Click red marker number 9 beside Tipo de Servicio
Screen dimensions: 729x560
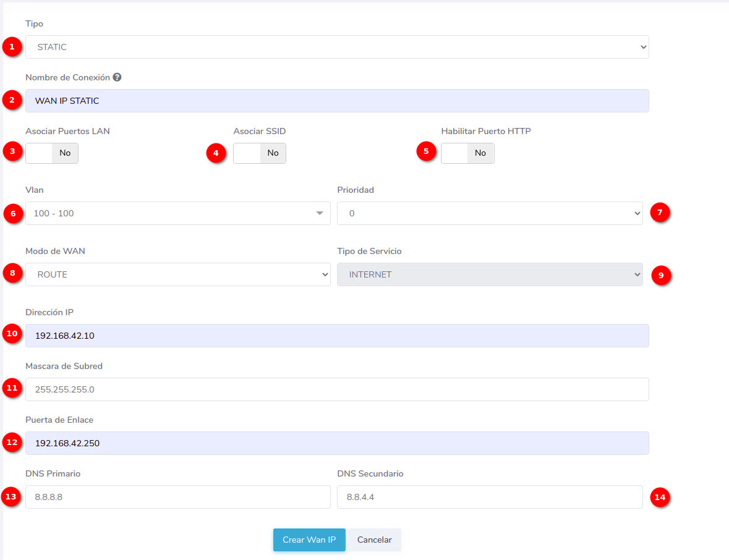pyautogui.click(x=661, y=275)
